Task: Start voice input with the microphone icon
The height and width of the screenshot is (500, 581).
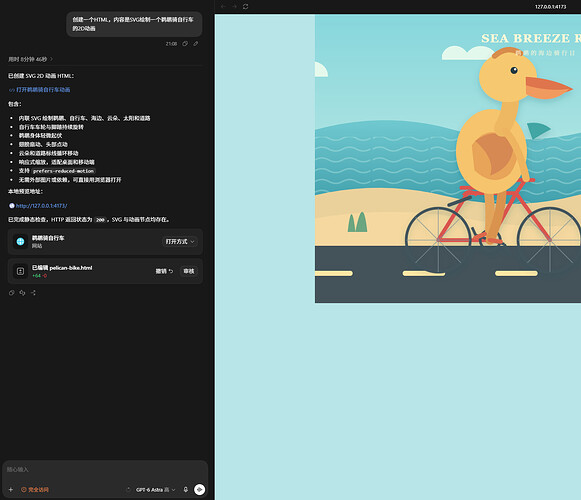Action: coord(186,490)
